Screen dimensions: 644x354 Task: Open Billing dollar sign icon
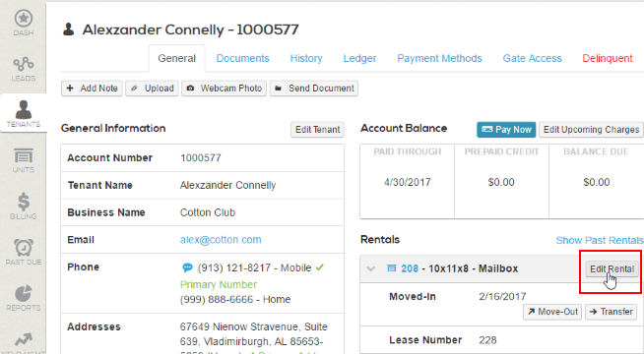(x=24, y=202)
